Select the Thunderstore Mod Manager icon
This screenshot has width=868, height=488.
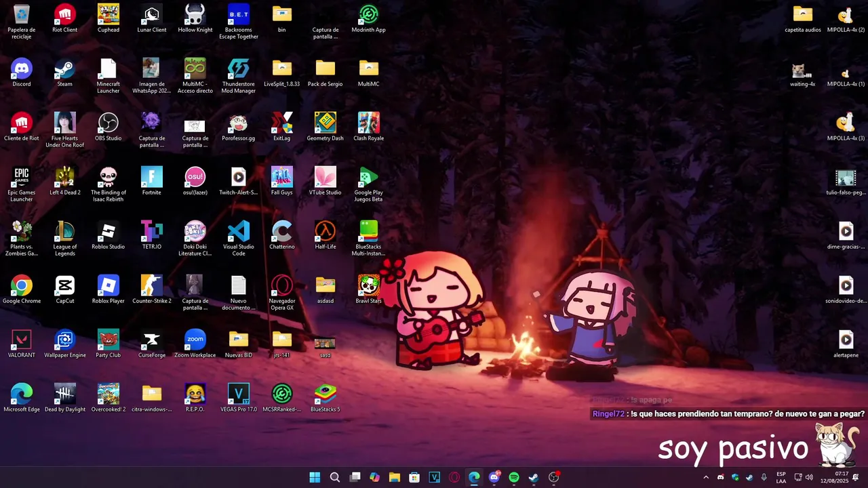click(x=239, y=76)
